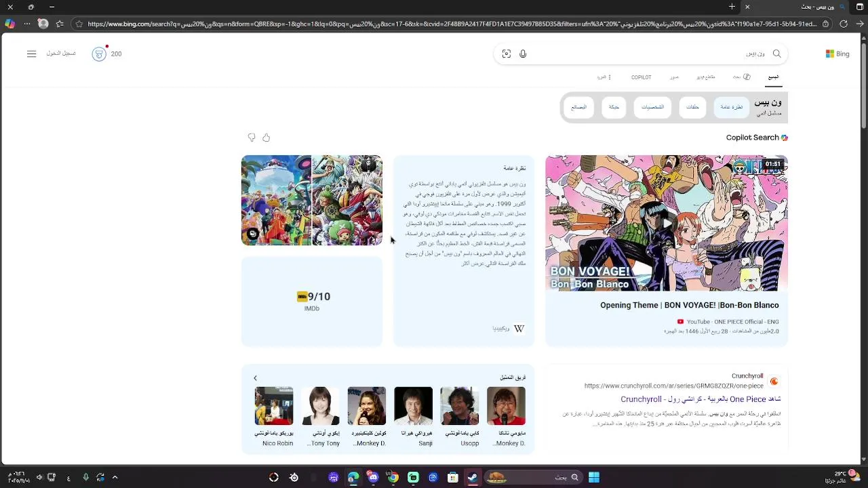Viewport: 868px width, 488px height.
Task: Switch to the COPILOT search tab
Action: click(x=641, y=77)
